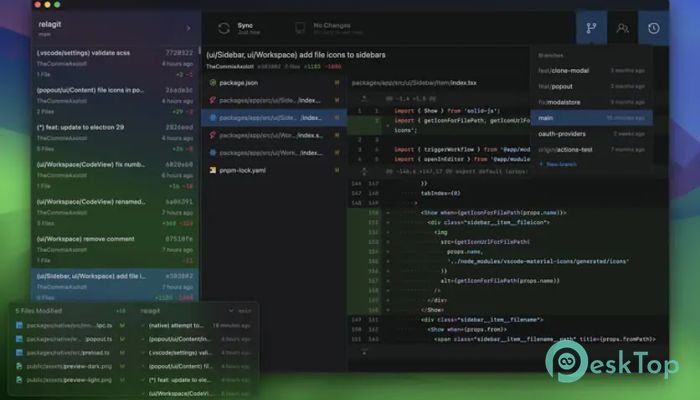Viewport: 700px width, 400px height.
Task: Click the diff file path ending index.tsx
Action: click(x=414, y=83)
